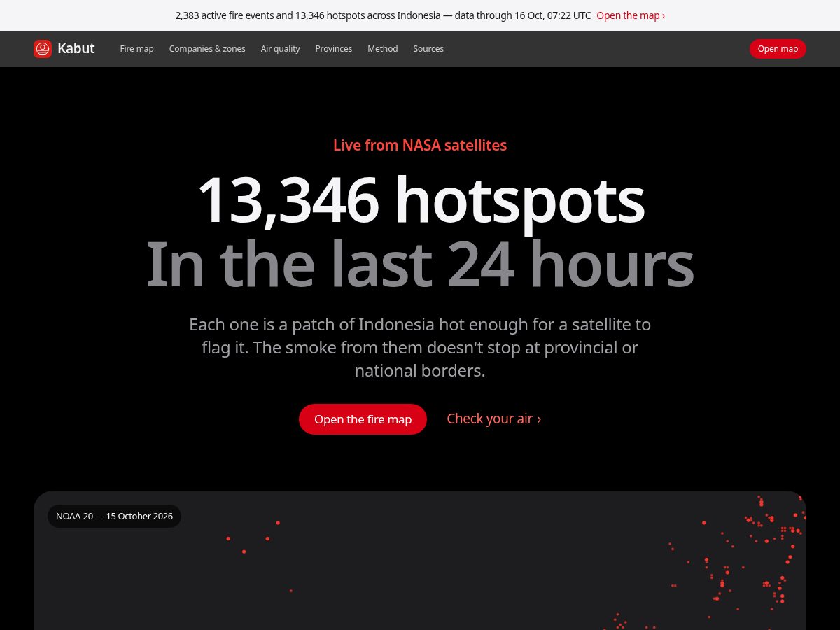View the Sources page
The width and height of the screenshot is (840, 630).
point(428,49)
